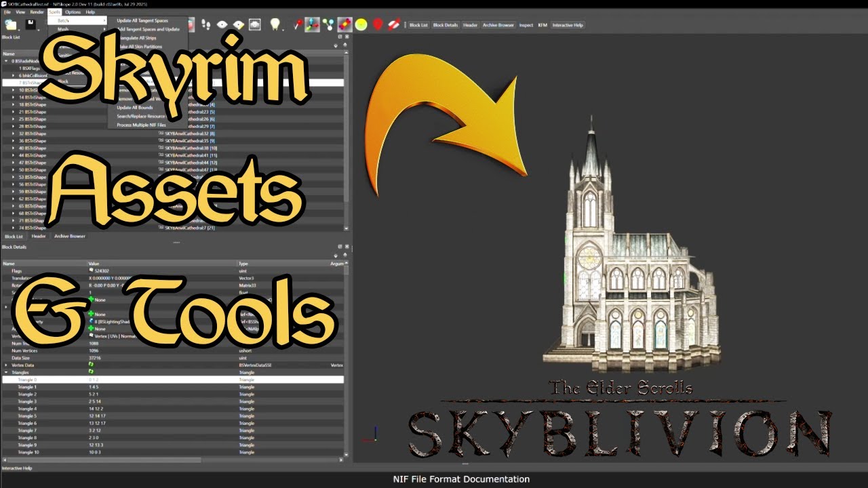Click the Save floppy disk icon

click(x=30, y=24)
